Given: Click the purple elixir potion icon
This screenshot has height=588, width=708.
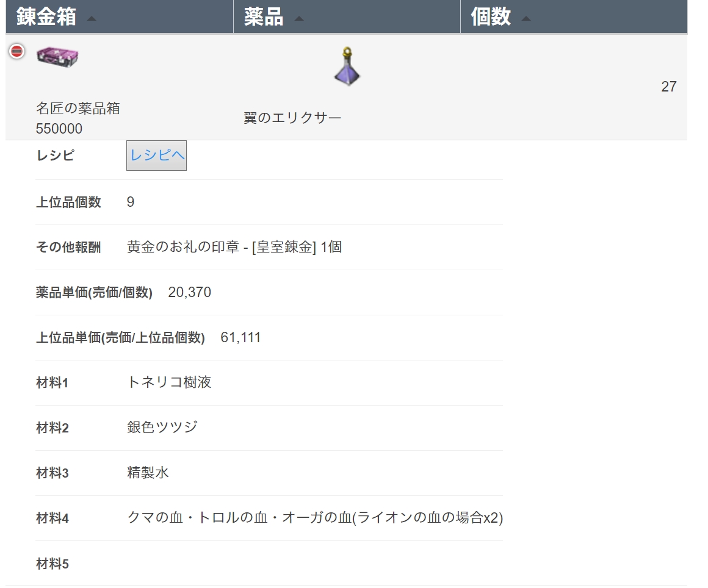Looking at the screenshot, I should 347,66.
